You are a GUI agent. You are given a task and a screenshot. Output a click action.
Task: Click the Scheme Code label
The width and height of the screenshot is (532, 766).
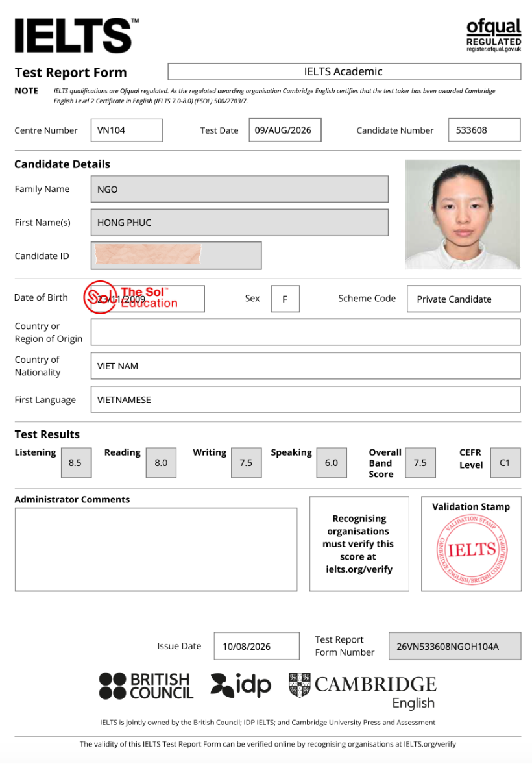(x=367, y=298)
